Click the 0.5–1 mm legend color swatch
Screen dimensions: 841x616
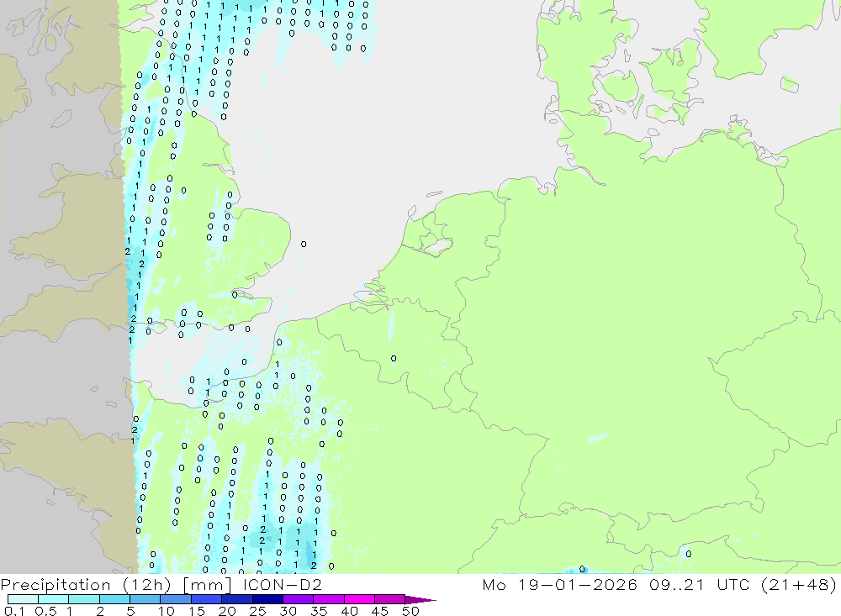pos(54,599)
